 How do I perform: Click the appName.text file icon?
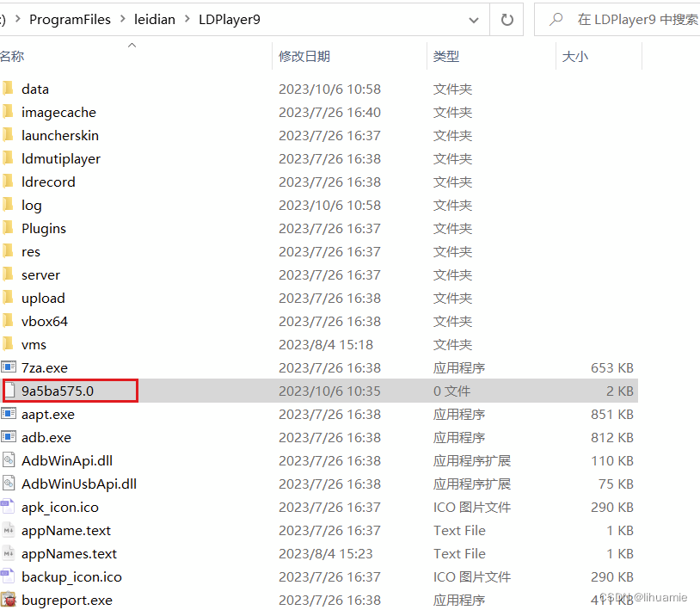9,530
